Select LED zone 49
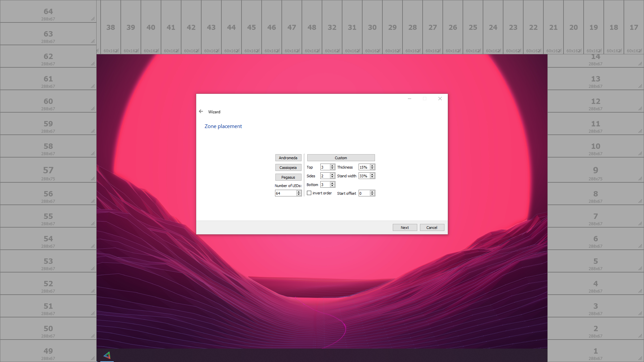The image size is (644, 362). [48, 351]
